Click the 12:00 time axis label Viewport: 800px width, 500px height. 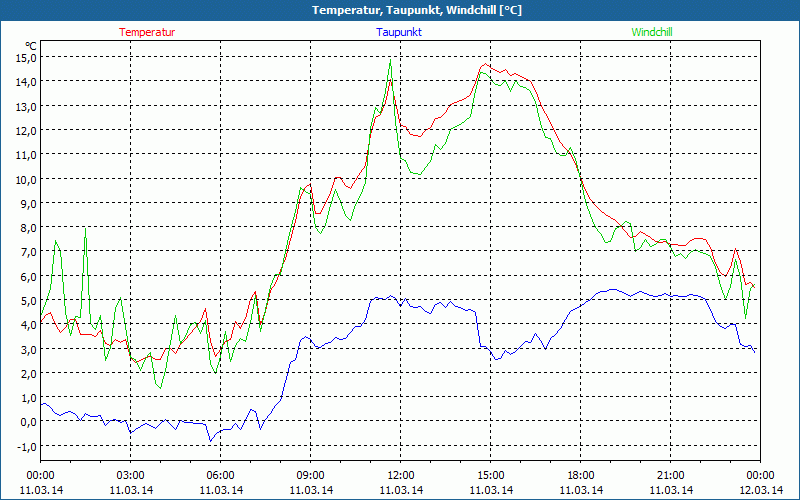click(401, 475)
